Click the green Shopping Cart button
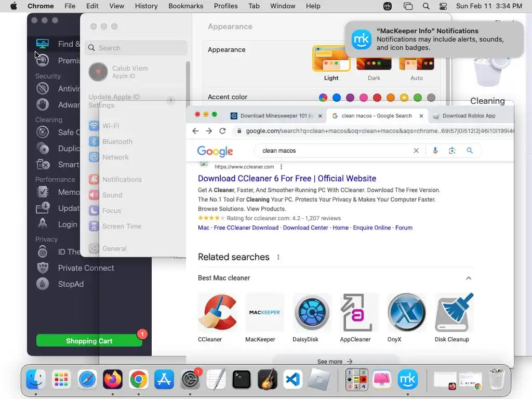532x399 pixels. (x=89, y=341)
